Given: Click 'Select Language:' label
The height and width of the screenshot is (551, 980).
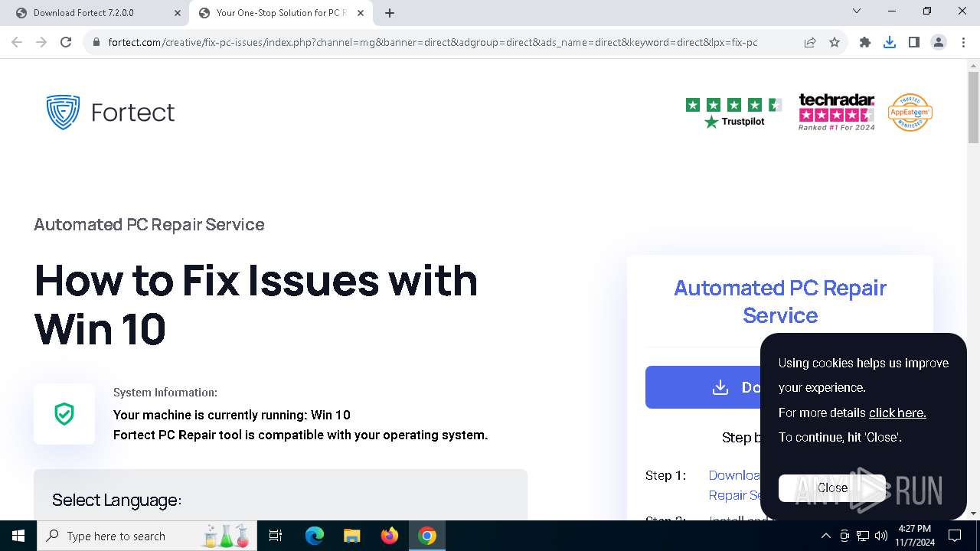Looking at the screenshot, I should pyautogui.click(x=116, y=500).
